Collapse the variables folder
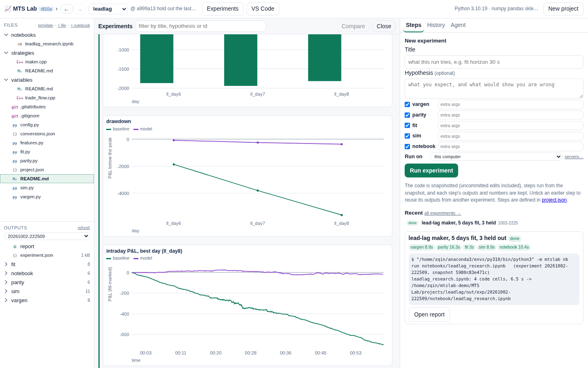The height and width of the screenshot is (368, 588). tap(6, 80)
